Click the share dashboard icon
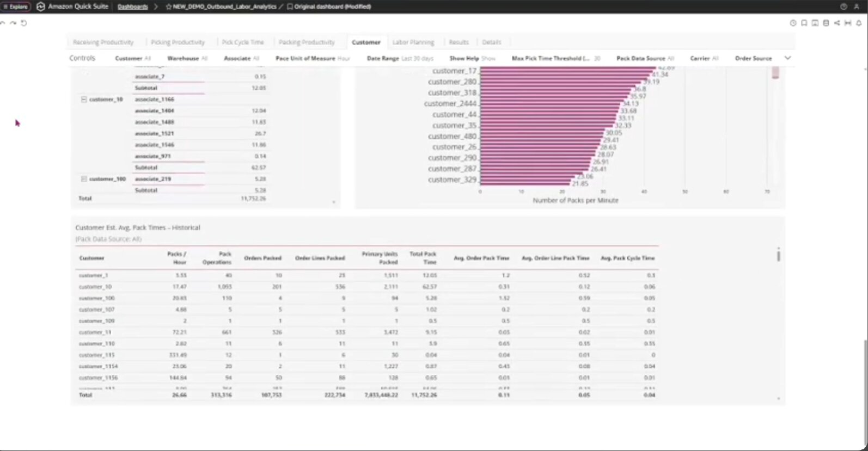868x451 pixels. [836, 23]
